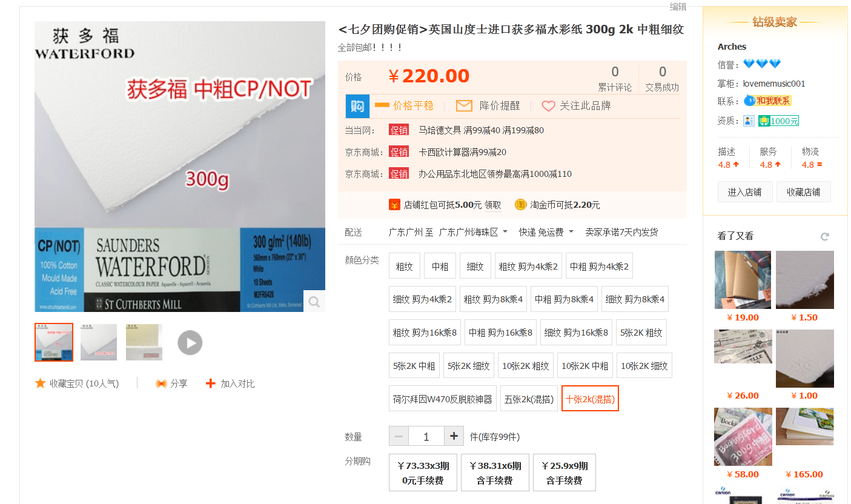The width and height of the screenshot is (851, 504).
Task: Click 领取 to claim shop coupon
Action: tap(493, 205)
